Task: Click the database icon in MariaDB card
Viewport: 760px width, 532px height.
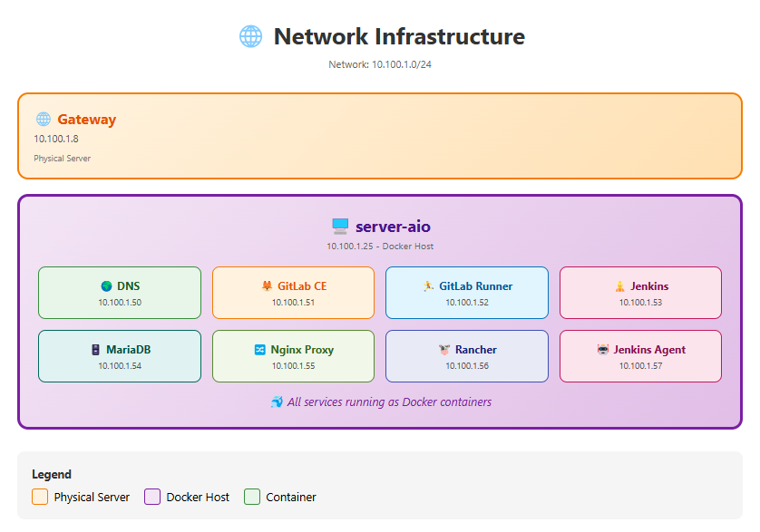Action: 95,350
